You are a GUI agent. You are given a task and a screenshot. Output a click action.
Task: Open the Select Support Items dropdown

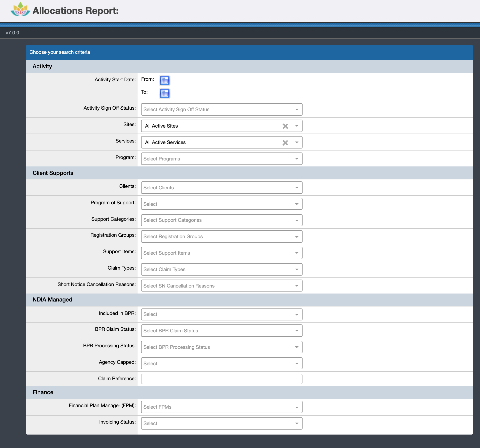click(x=221, y=253)
